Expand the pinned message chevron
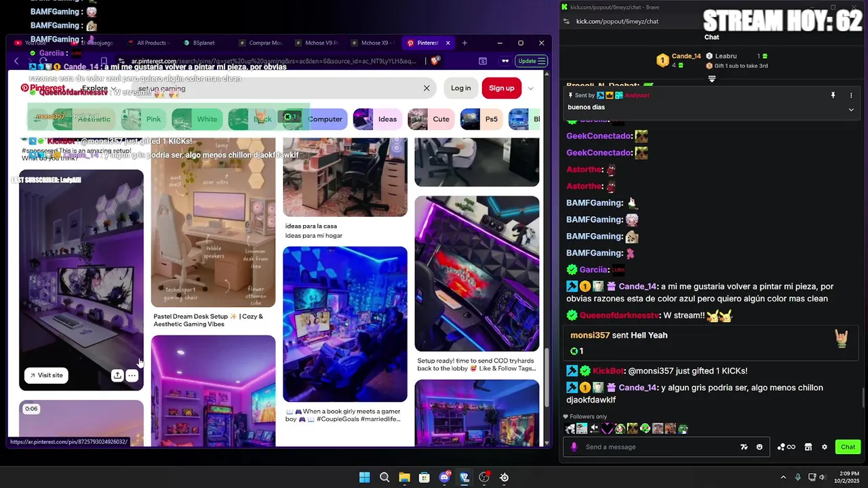This screenshot has height=488, width=868. pos(851,110)
